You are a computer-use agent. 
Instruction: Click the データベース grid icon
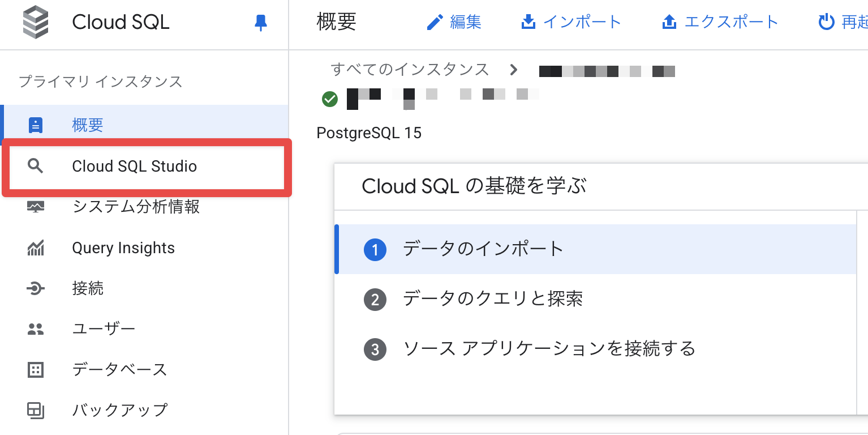click(x=36, y=370)
